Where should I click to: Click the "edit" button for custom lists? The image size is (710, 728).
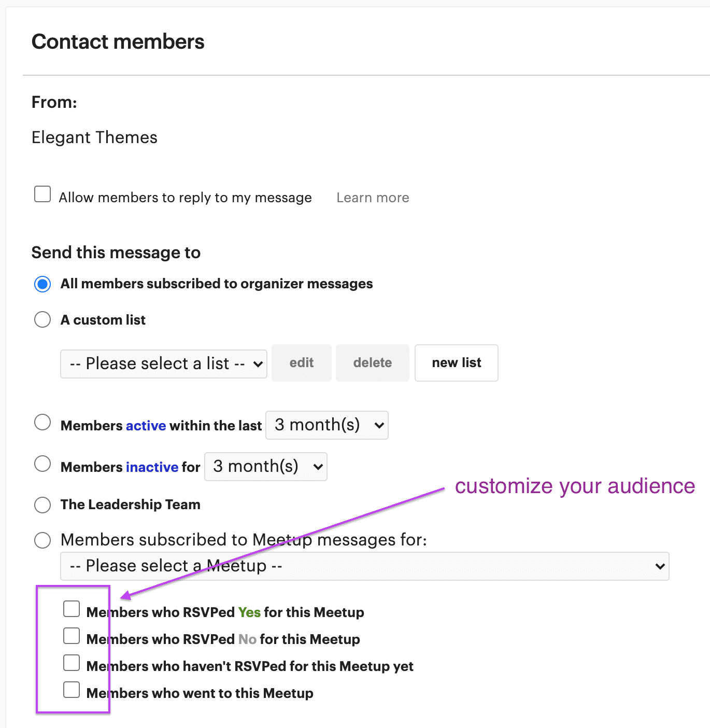coord(301,362)
